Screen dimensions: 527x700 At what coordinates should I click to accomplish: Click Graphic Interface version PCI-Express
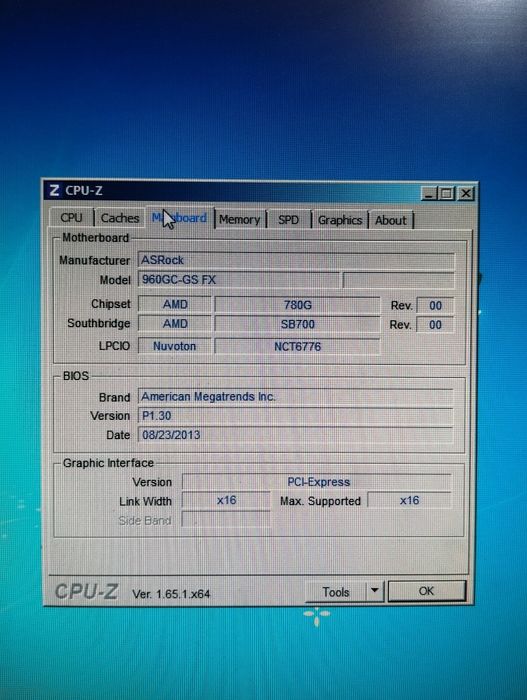tap(317, 482)
